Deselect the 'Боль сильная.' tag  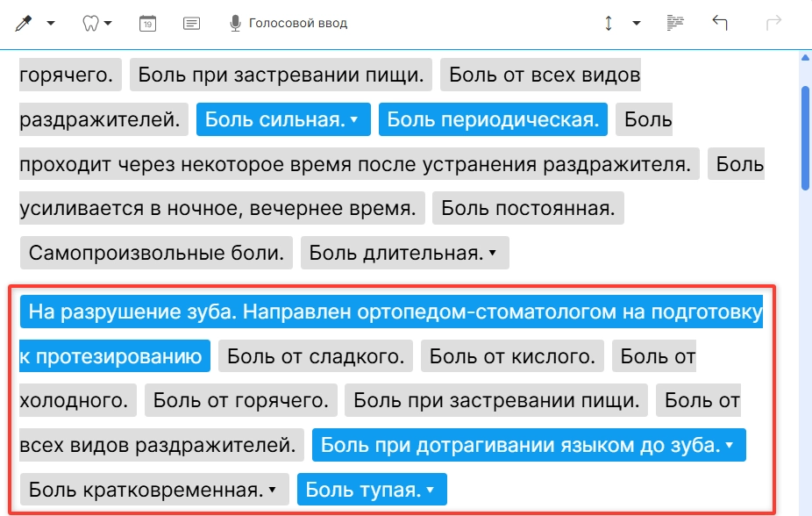click(x=274, y=120)
